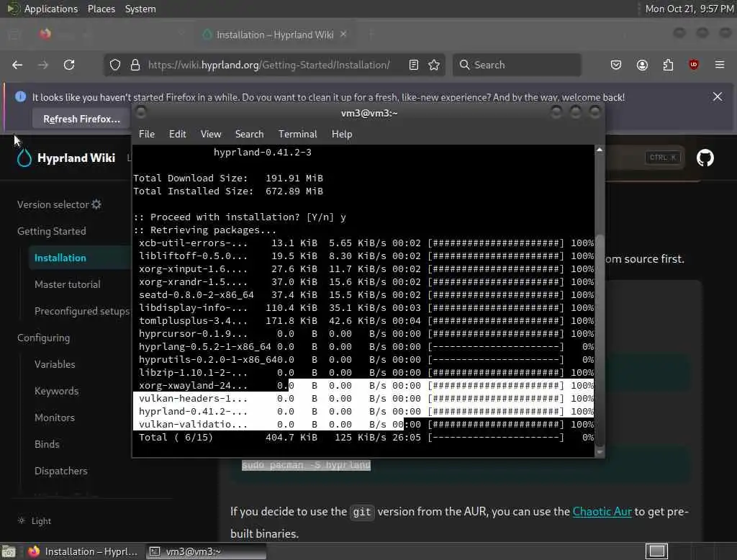
Task: Open Master tutorial in sidebar
Action: (67, 284)
